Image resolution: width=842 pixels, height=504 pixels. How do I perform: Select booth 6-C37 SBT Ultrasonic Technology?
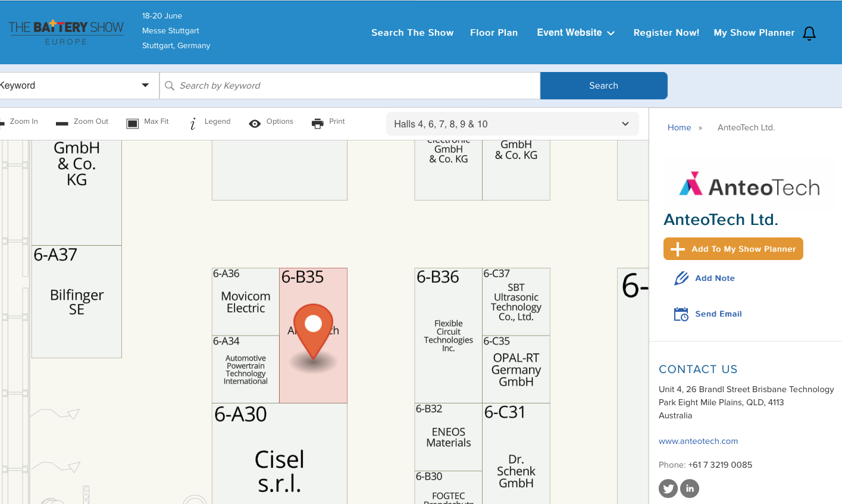(516, 302)
